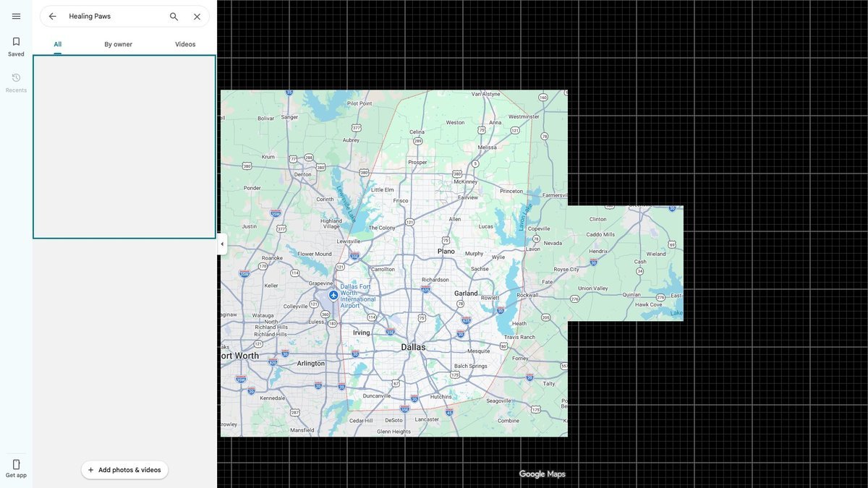This screenshot has height=488, width=868.
Task: Click the Sanger label on map
Action: coord(289,117)
